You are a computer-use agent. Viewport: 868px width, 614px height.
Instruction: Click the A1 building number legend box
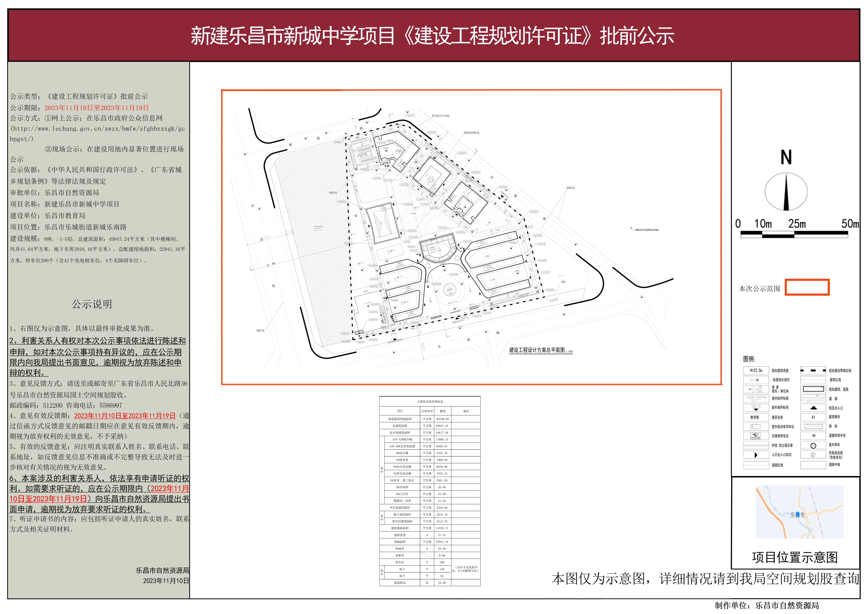coord(813,417)
